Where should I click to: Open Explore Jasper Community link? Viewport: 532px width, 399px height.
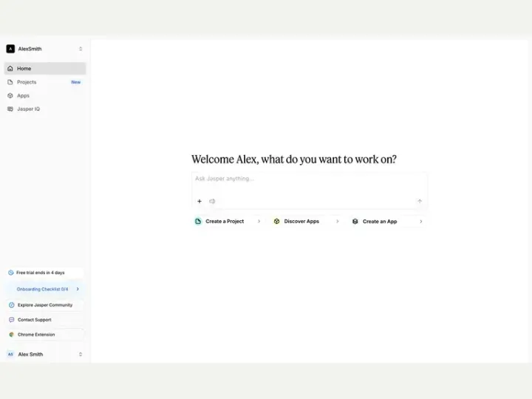click(x=45, y=305)
